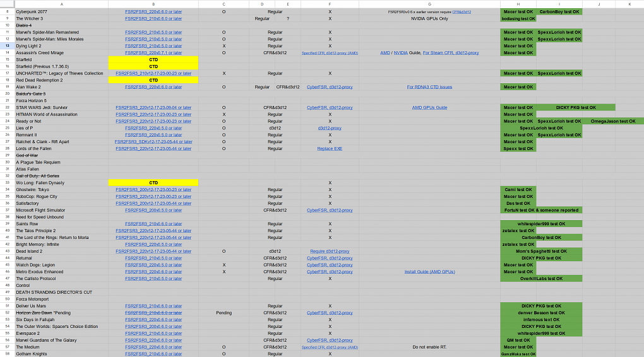The image size is (644, 357).
Task: Select the 'DICKY PKG test OK' cell in STAR WARS Jedi row
Action: [575, 107]
